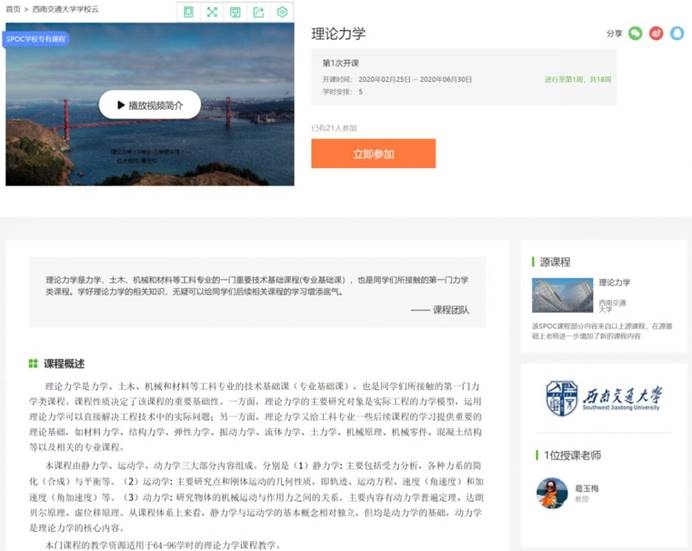Click the 理论力学 source course title
This screenshot has height=551, width=692.
point(614,283)
